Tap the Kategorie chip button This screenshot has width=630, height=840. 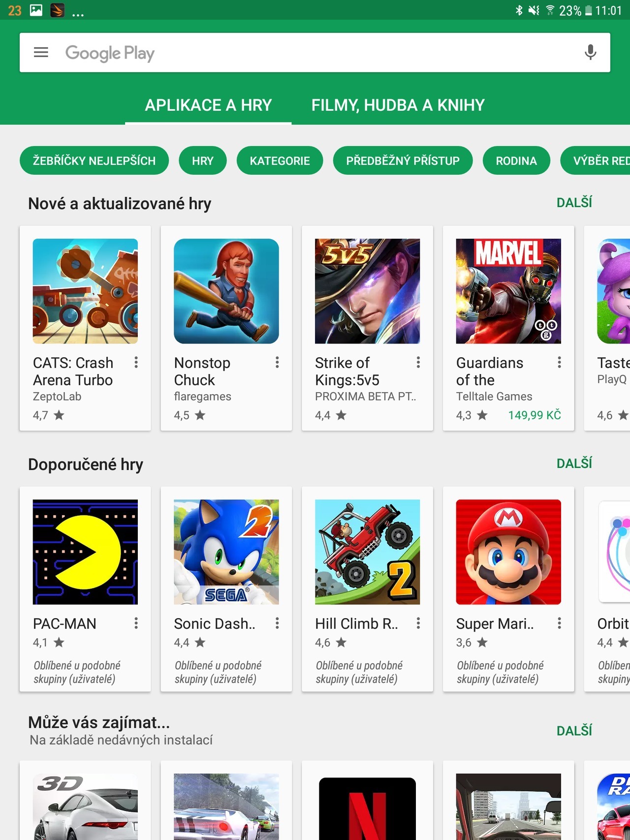280,160
